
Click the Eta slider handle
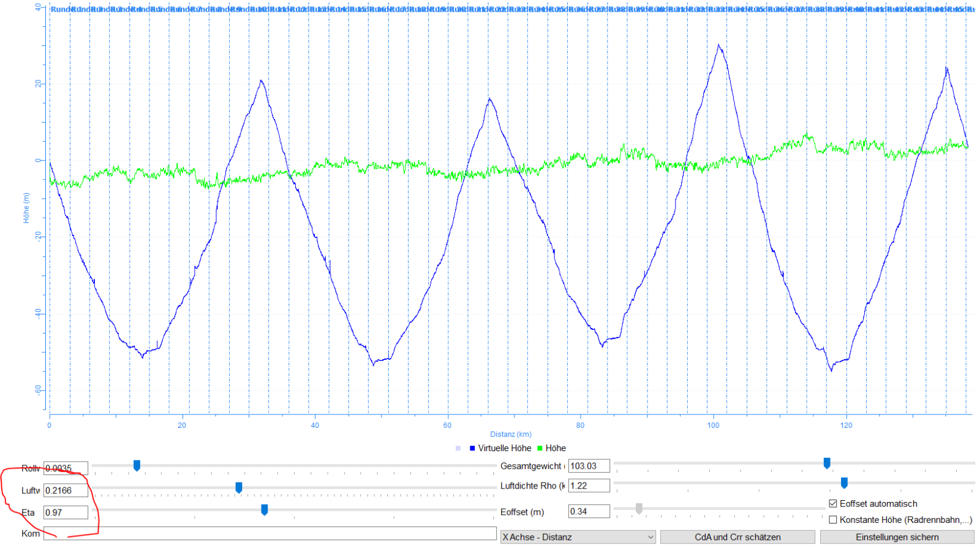(265, 509)
